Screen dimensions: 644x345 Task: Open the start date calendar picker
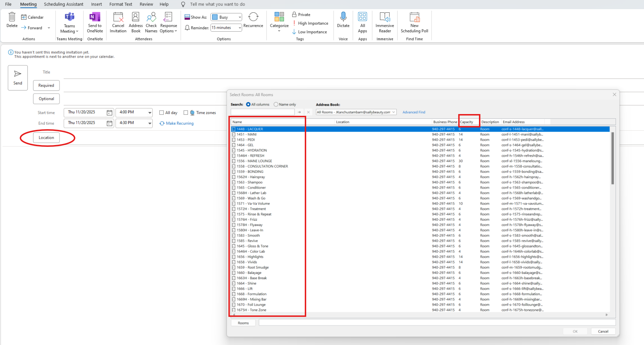[x=109, y=113]
